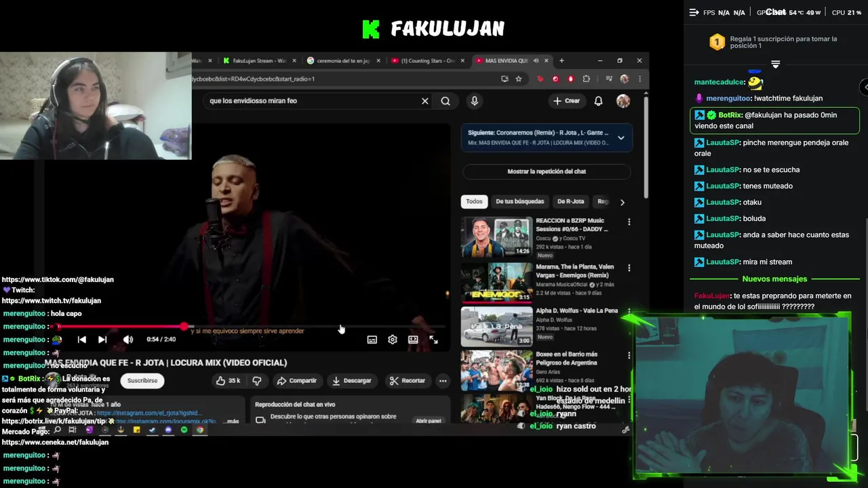Click the YouTube search magnifier icon
The width and height of the screenshot is (868, 488).
[446, 101]
